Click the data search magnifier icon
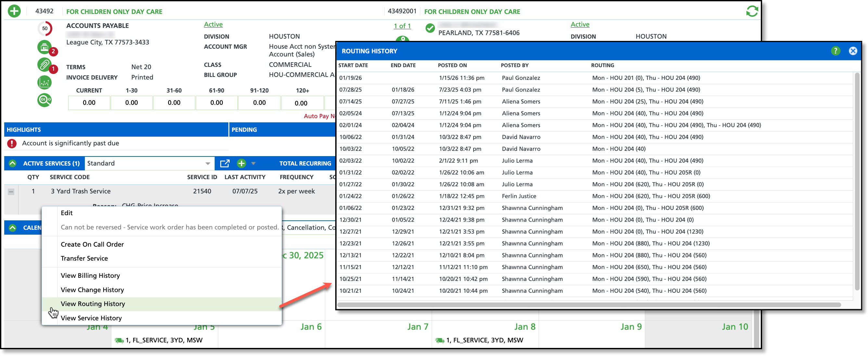This screenshot has width=868, height=357. point(45,100)
